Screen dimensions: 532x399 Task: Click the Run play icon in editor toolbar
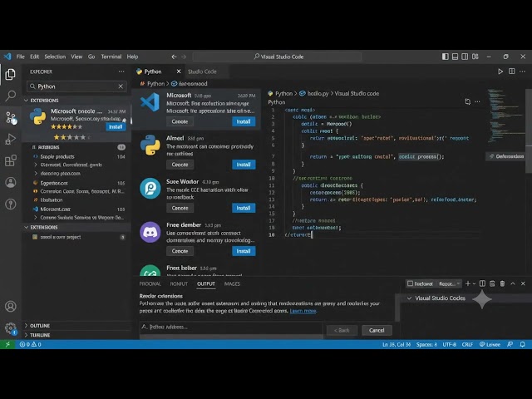click(x=500, y=71)
